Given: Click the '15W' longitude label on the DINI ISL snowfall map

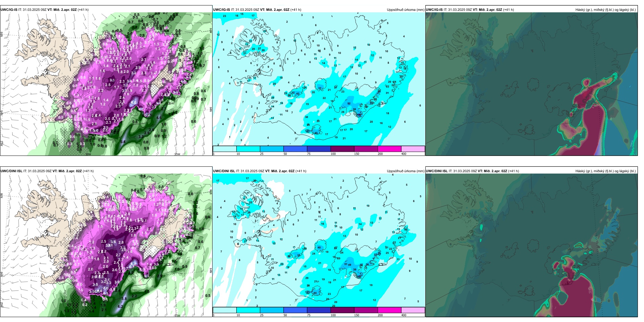Looking at the screenshot, I should 177,316.
